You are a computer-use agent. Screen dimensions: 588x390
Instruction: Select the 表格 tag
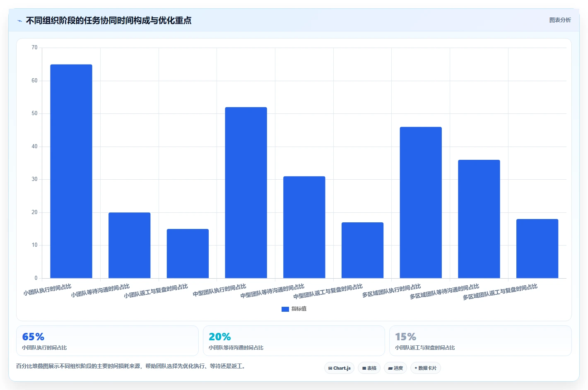coord(369,368)
